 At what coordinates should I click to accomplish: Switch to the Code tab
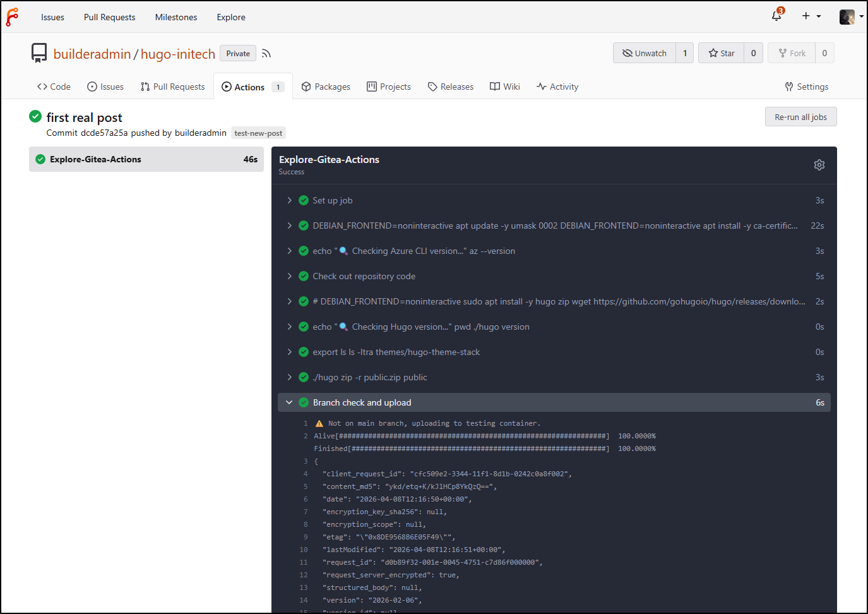(x=54, y=87)
